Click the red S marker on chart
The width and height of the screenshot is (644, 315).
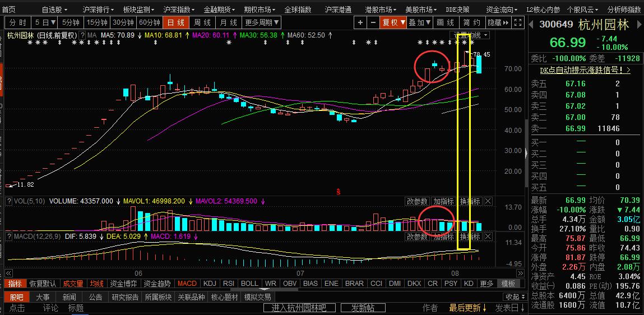339,191
